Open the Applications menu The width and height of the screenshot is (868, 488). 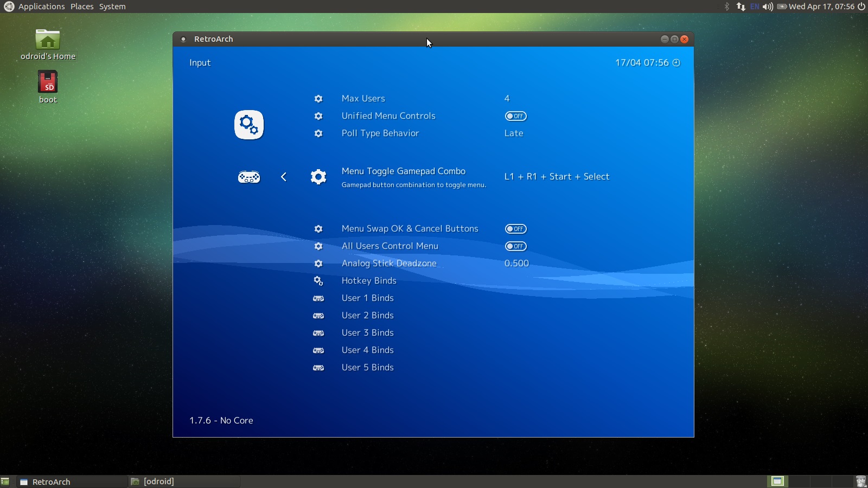pos(41,7)
